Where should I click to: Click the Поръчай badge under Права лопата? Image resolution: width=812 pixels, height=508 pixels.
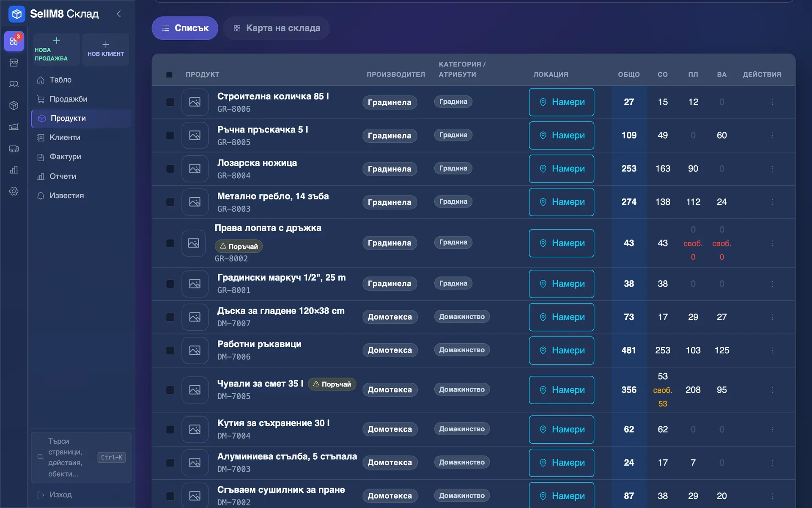tap(239, 246)
